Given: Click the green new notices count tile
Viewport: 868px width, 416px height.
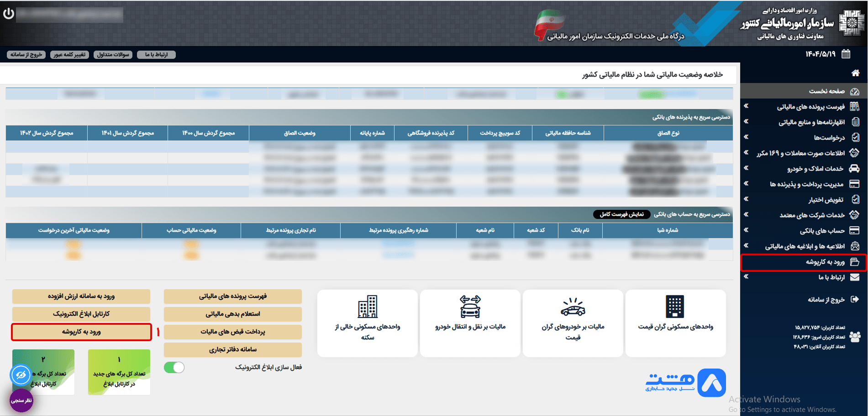Looking at the screenshot, I should pyautogui.click(x=119, y=372).
